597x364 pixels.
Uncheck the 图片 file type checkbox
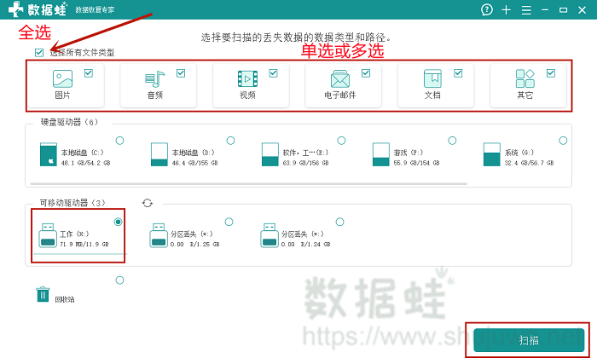(x=89, y=73)
